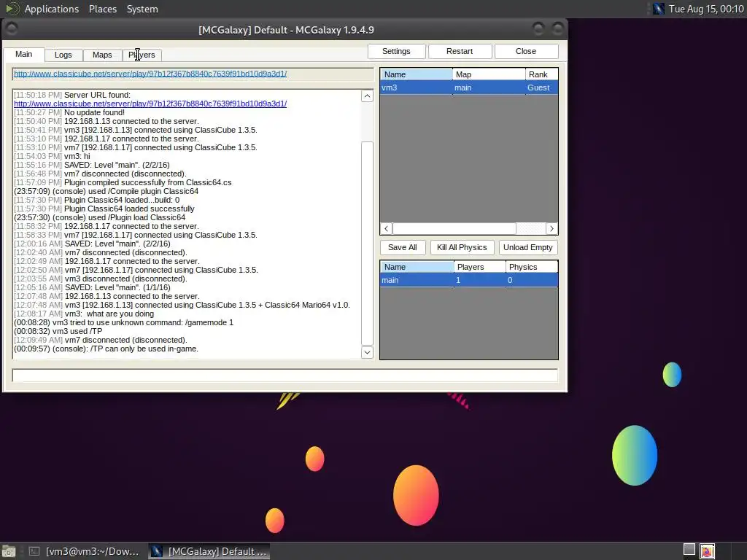
Task: Select the Main tab
Action: pos(24,54)
